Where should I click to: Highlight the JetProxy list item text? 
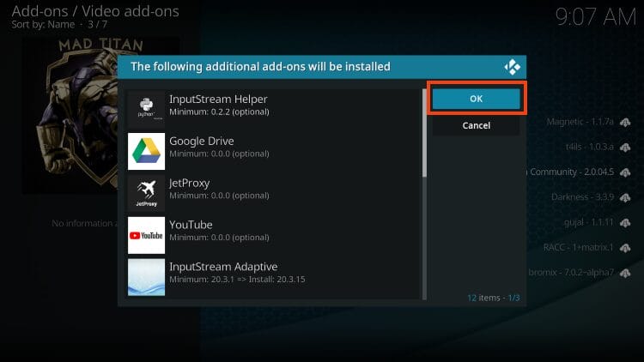(x=190, y=183)
